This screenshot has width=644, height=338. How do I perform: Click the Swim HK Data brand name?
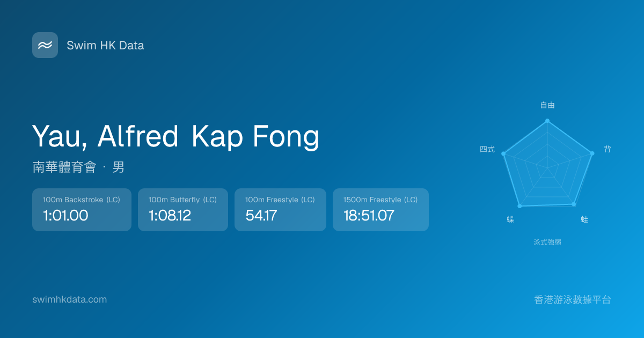click(105, 46)
